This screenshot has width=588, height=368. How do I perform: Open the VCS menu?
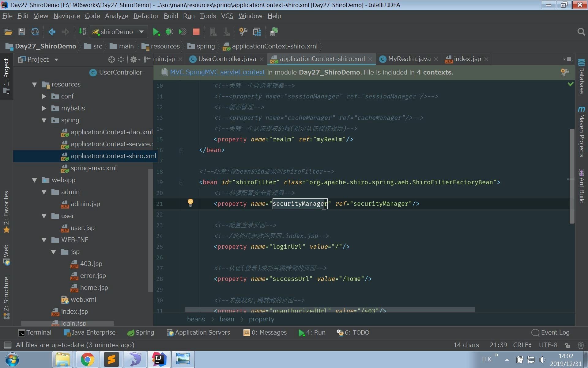tap(227, 16)
